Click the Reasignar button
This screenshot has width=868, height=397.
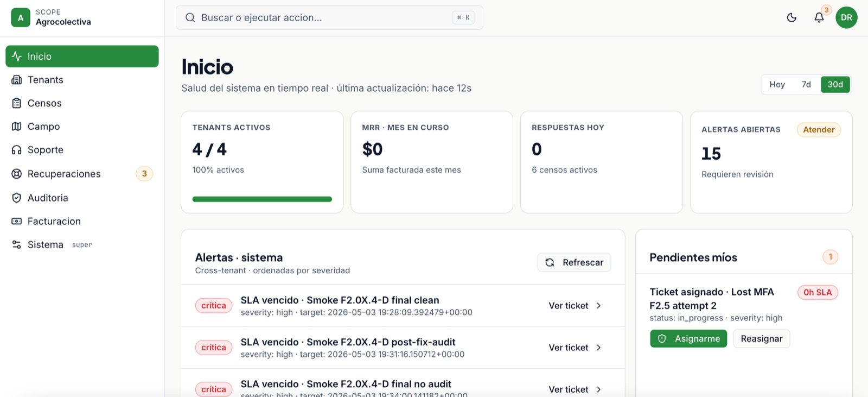coord(762,339)
